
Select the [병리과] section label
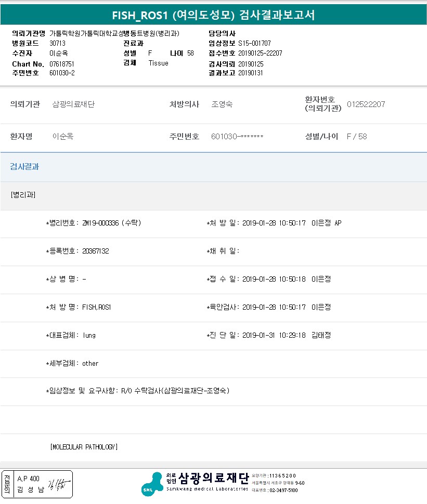23,195
